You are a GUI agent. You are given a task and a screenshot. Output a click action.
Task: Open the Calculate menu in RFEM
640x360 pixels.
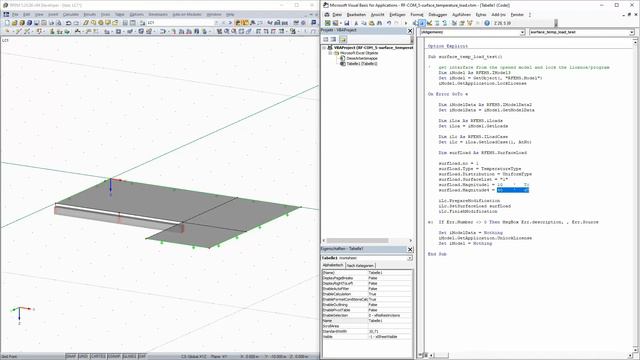pyautogui.click(x=71, y=15)
